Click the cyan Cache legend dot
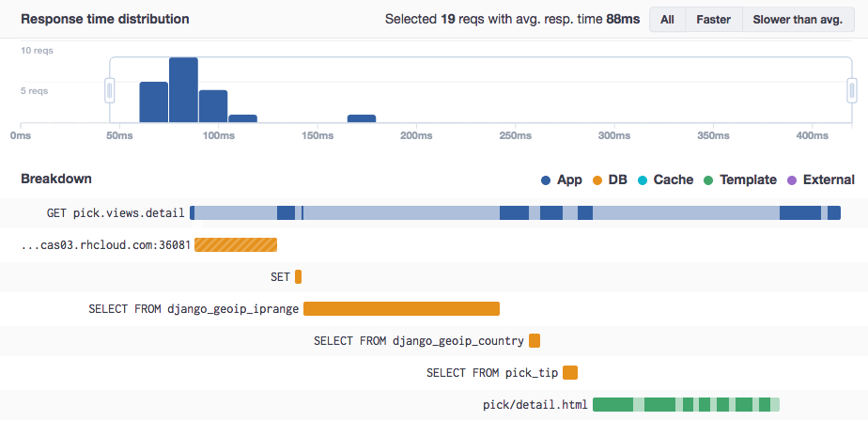Screen dimensions: 868x421 point(643,179)
